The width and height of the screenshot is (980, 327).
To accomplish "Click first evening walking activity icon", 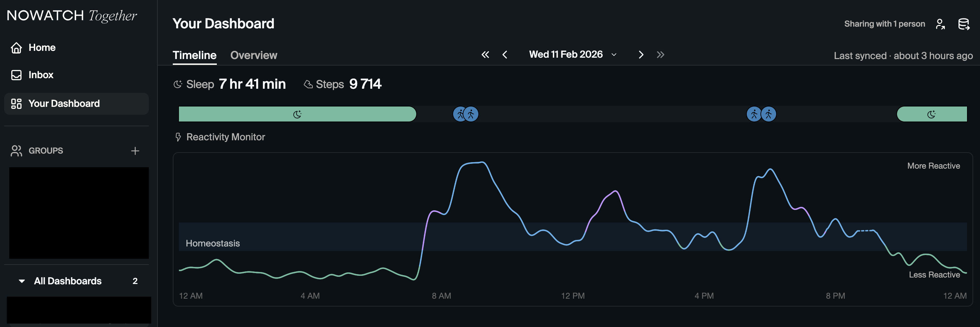I will [754, 114].
